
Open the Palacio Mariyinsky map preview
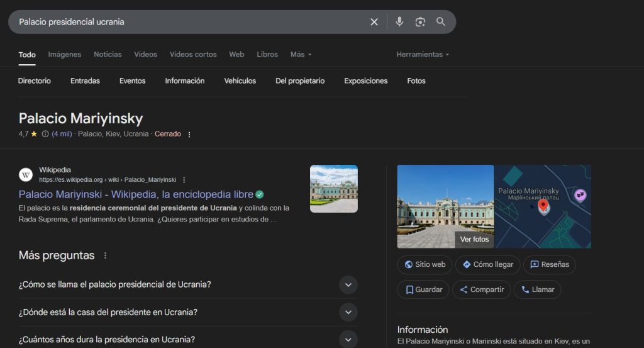tap(543, 206)
